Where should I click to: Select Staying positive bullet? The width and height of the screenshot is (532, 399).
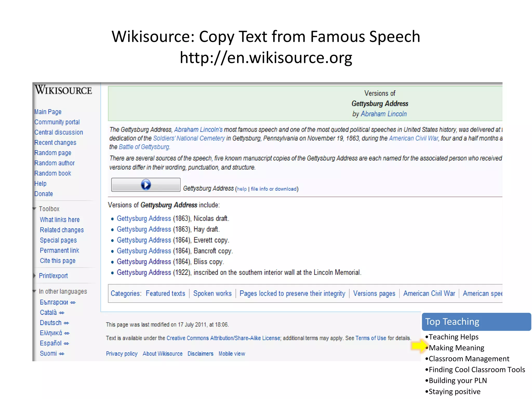455,391
